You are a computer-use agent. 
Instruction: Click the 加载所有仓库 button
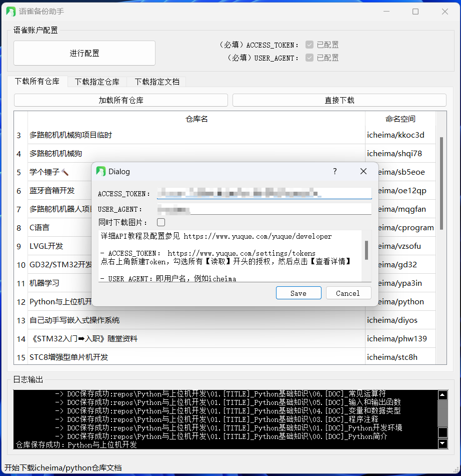120,100
